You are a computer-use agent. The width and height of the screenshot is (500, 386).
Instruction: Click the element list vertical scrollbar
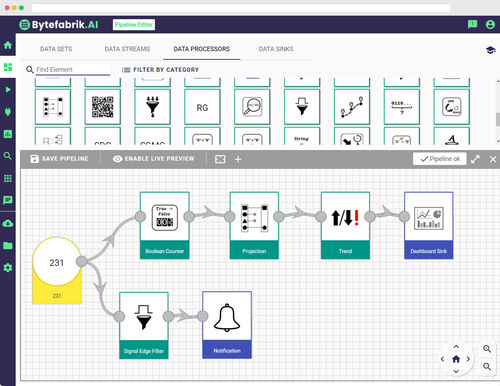[x=498, y=119]
